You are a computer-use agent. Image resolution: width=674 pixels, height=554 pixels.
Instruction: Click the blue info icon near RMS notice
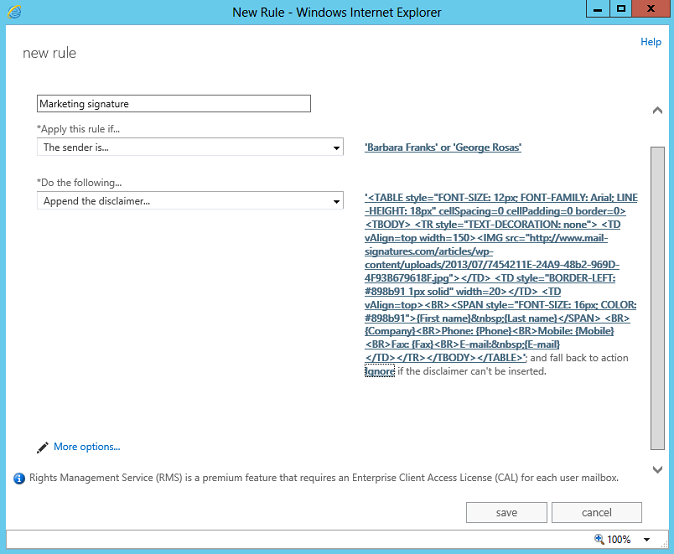pos(19,479)
